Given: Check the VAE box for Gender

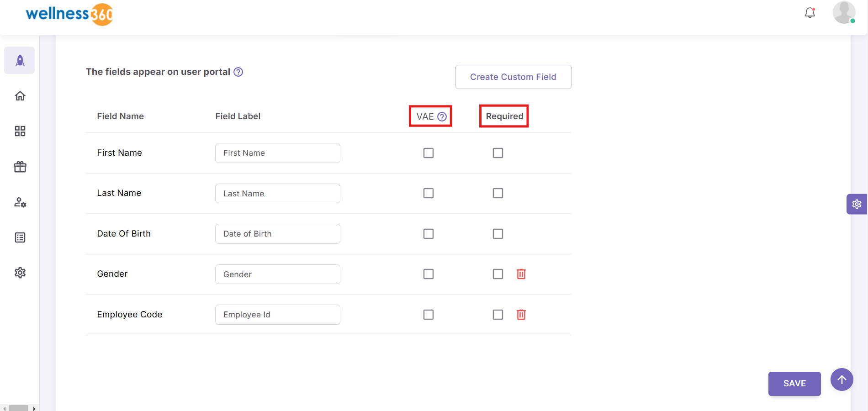Looking at the screenshot, I should (429, 274).
